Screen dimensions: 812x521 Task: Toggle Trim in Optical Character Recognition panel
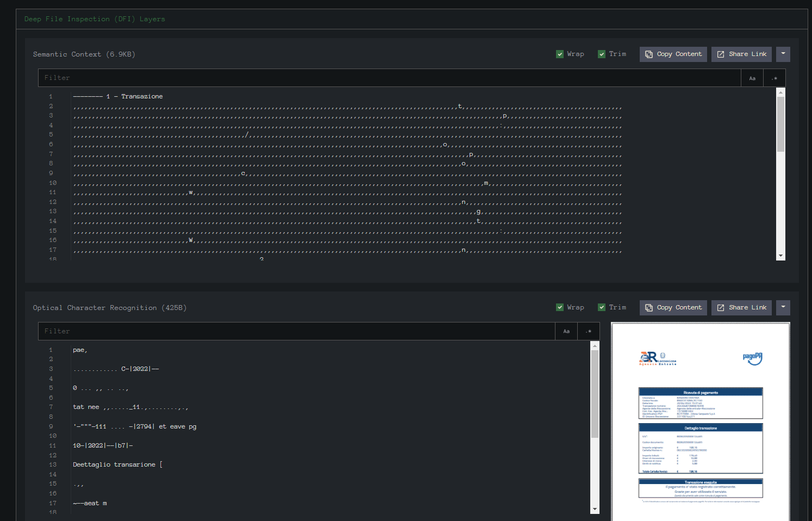(602, 308)
